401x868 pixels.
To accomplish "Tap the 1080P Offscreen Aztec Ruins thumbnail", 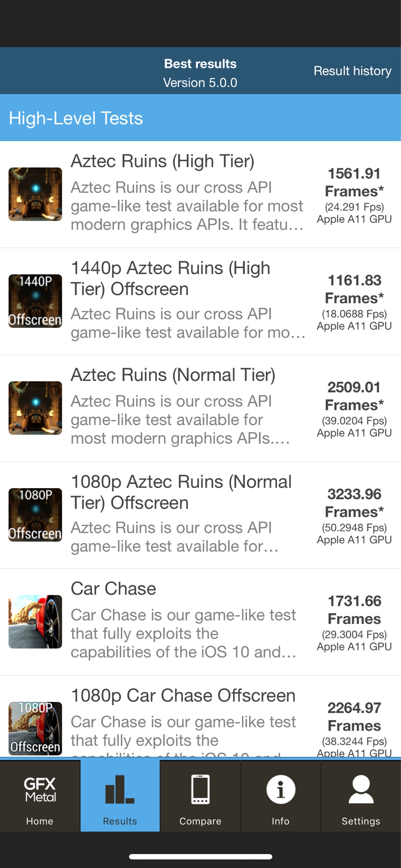I will pos(35,515).
